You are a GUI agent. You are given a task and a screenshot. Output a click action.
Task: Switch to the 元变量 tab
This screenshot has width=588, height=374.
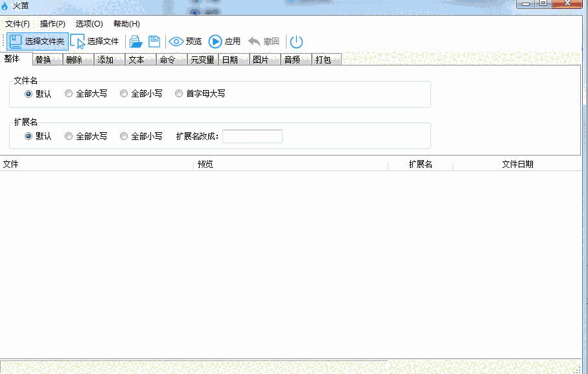point(202,59)
